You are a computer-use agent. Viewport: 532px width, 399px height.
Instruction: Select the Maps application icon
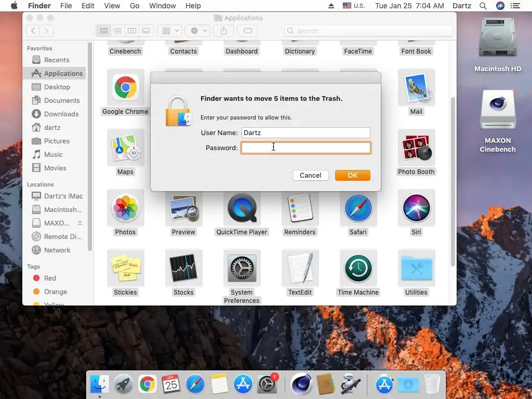coord(126,148)
